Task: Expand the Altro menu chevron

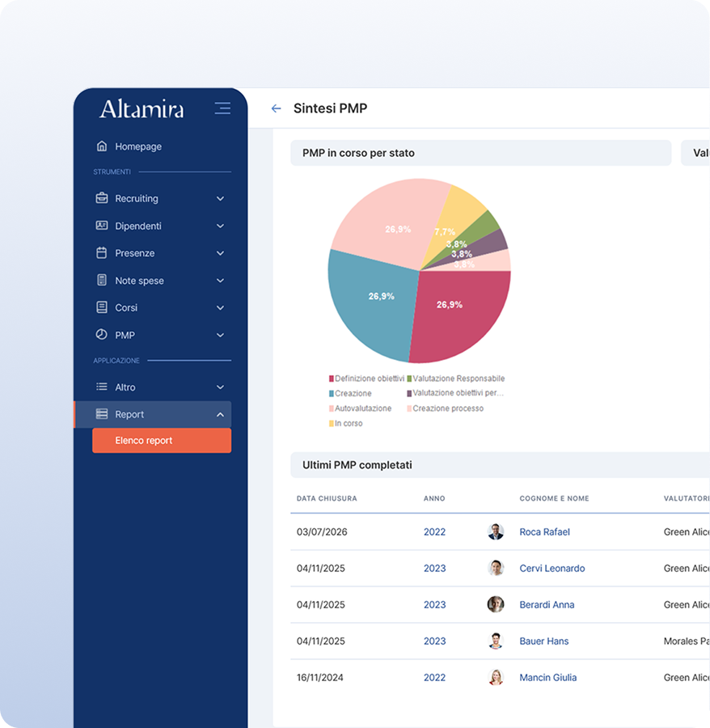Action: [220, 387]
